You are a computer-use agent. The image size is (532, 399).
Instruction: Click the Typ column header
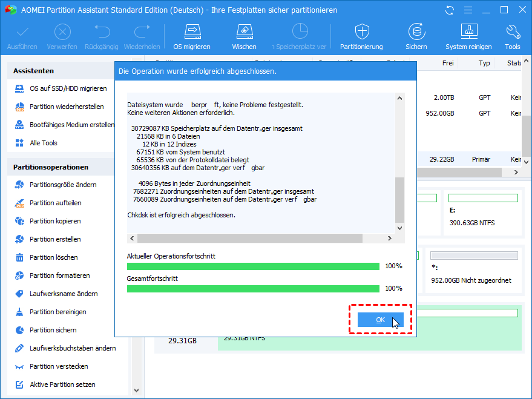click(x=484, y=63)
